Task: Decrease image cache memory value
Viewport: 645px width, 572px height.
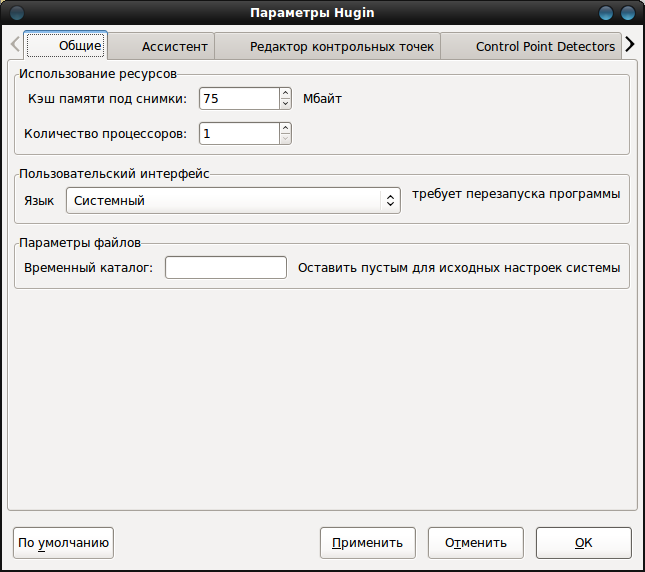Action: click(285, 104)
